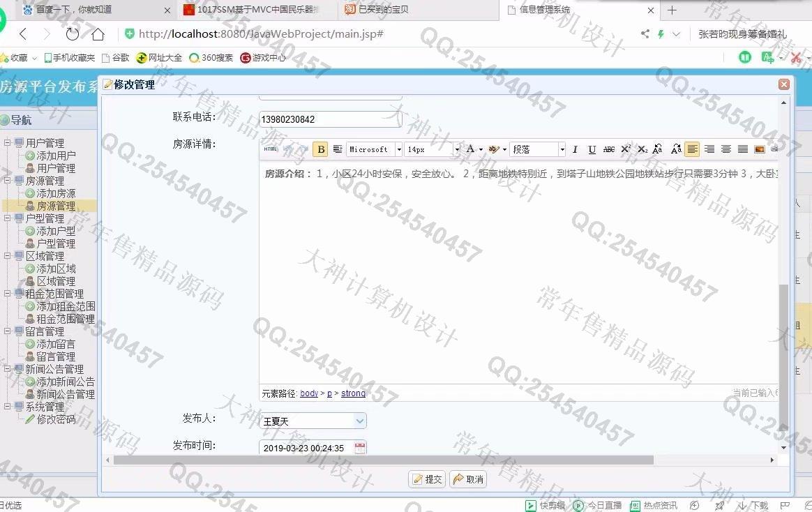Click the body link in element path
The image size is (812, 512).
pos(309,393)
